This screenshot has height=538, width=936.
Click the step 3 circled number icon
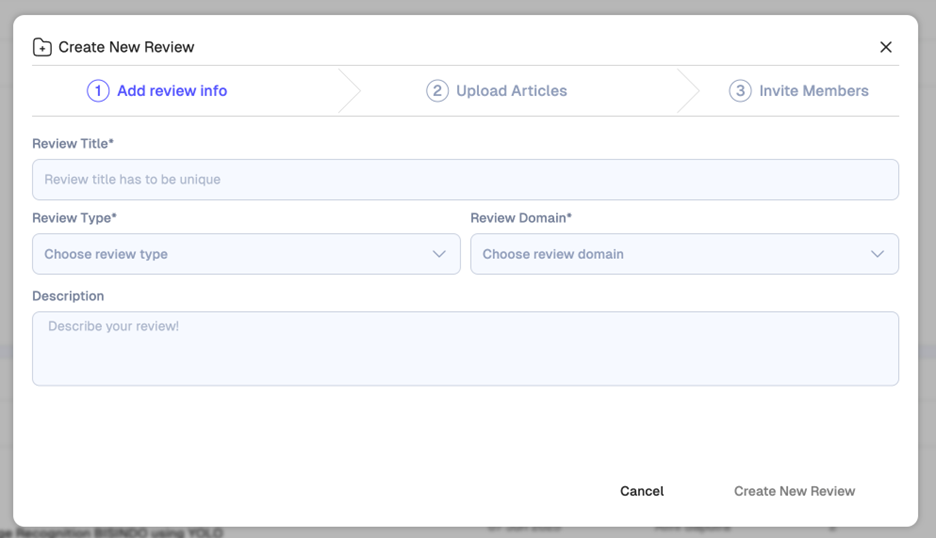tap(740, 91)
